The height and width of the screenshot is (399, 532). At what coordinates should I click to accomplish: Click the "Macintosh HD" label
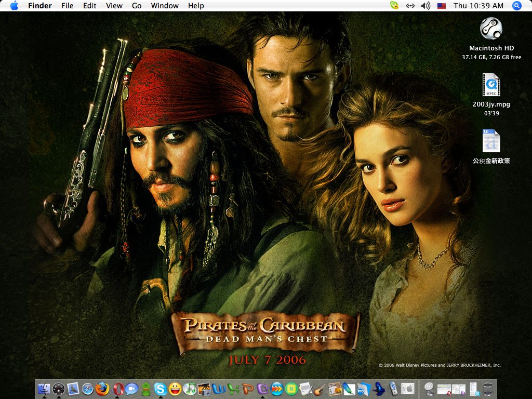tap(491, 48)
